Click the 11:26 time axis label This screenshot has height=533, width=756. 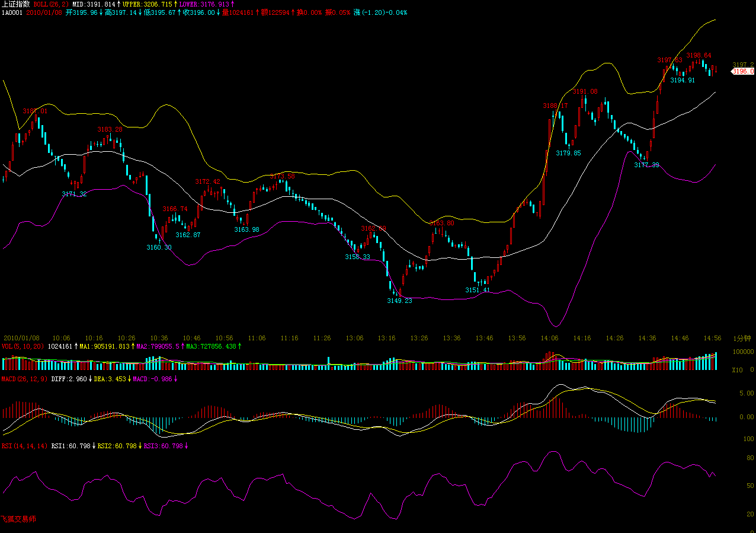click(x=322, y=338)
